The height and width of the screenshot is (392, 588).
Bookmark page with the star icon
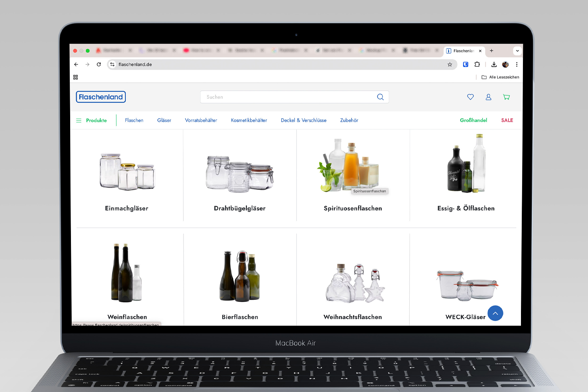pos(450,65)
